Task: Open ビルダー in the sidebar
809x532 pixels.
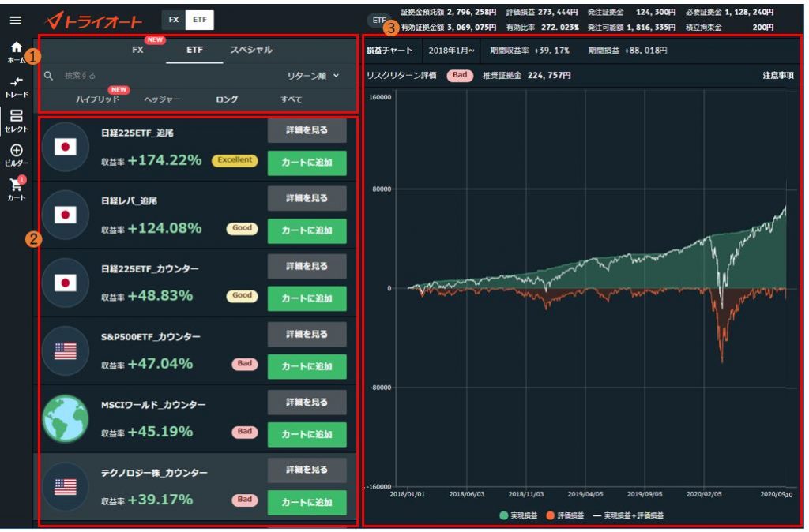Action: [x=16, y=155]
